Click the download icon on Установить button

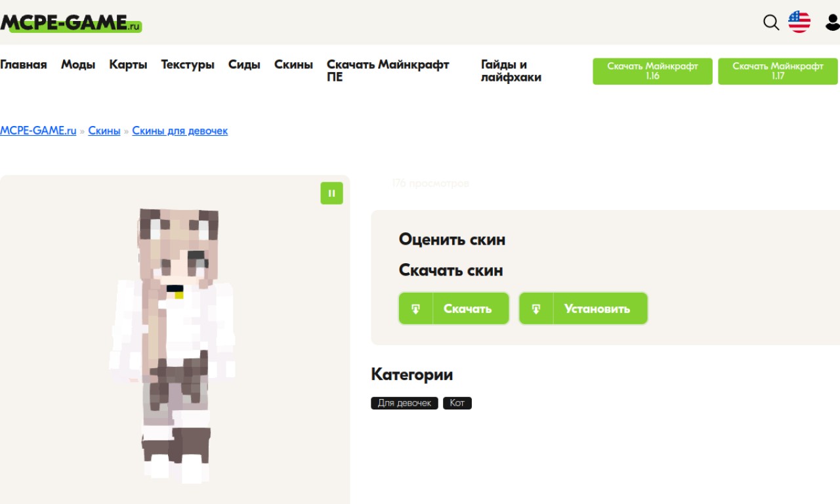click(536, 308)
